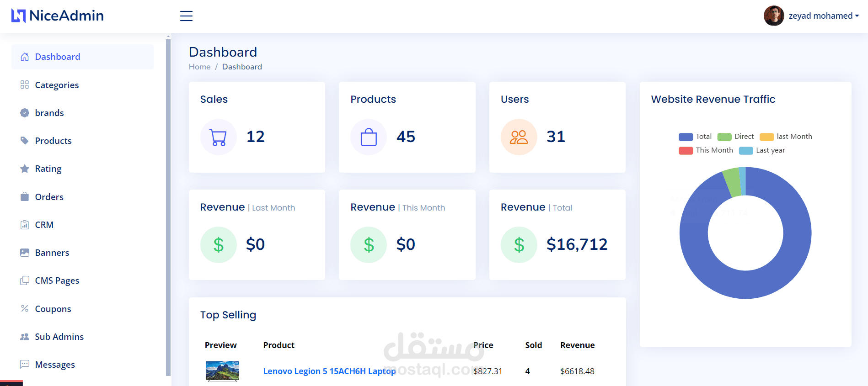The height and width of the screenshot is (386, 868).
Task: Toggle the Total legend color swatch
Action: pos(686,137)
